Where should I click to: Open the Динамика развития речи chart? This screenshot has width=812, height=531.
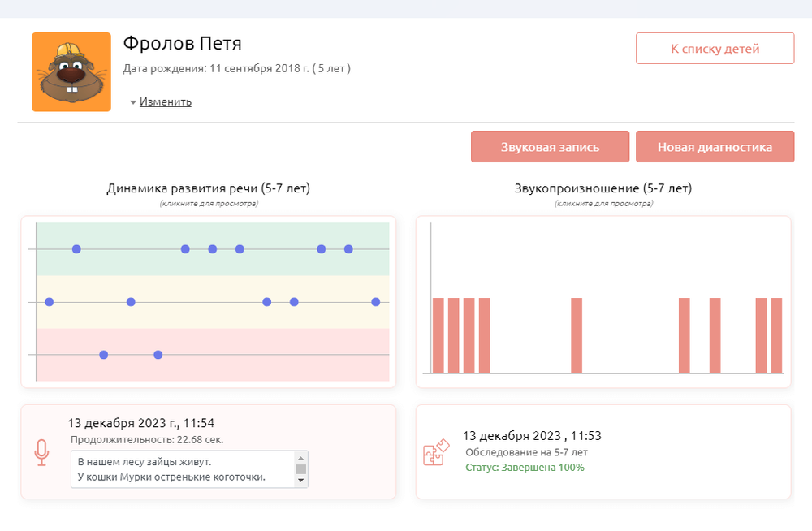[x=208, y=301]
